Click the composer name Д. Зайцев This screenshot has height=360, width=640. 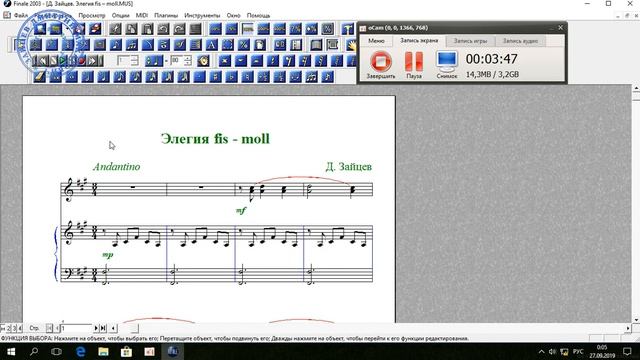coord(349,167)
